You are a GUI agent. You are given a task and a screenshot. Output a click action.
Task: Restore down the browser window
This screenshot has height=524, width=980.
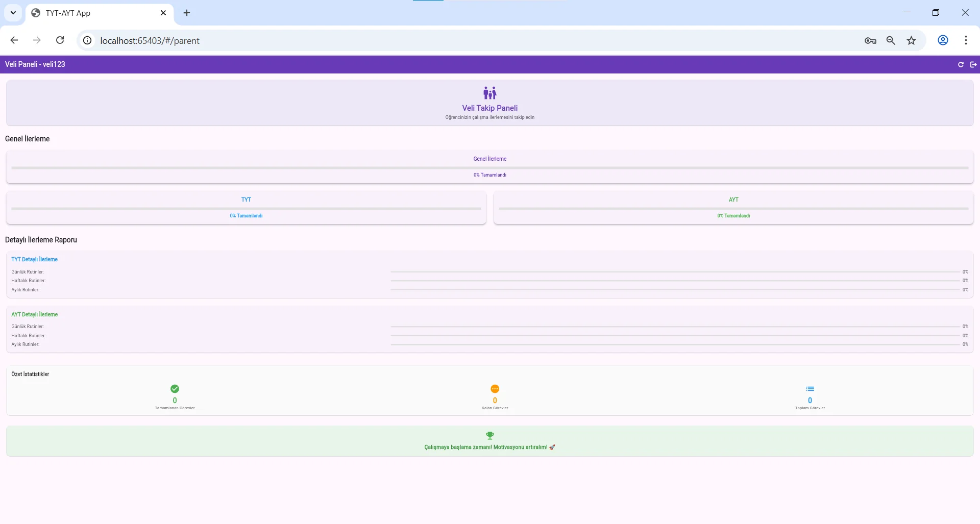[x=936, y=13]
